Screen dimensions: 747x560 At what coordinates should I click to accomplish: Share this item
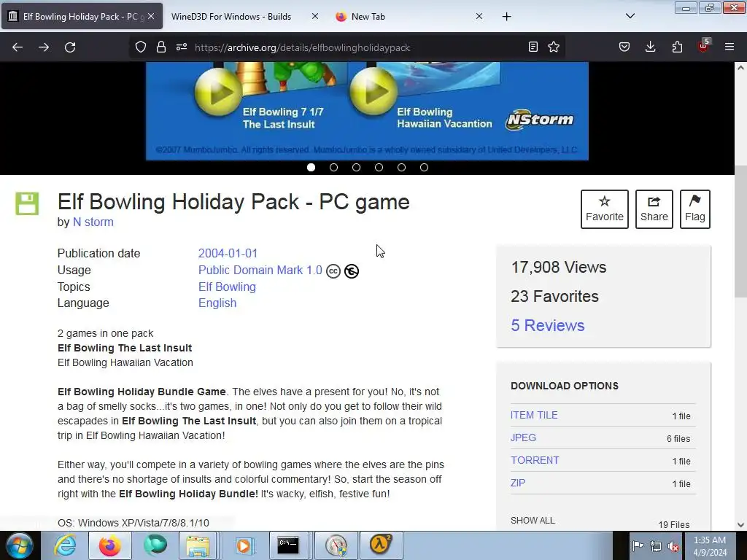[x=654, y=209]
